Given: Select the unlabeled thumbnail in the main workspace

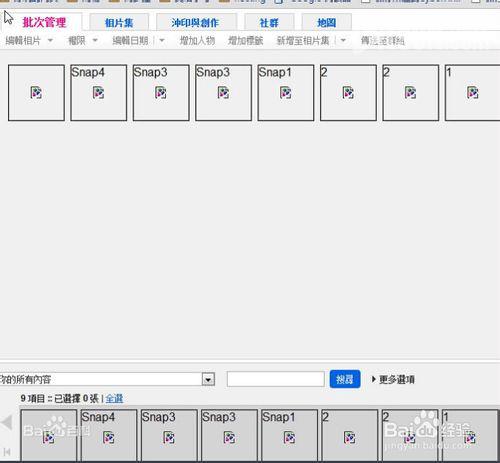Looking at the screenshot, I should tap(36, 93).
